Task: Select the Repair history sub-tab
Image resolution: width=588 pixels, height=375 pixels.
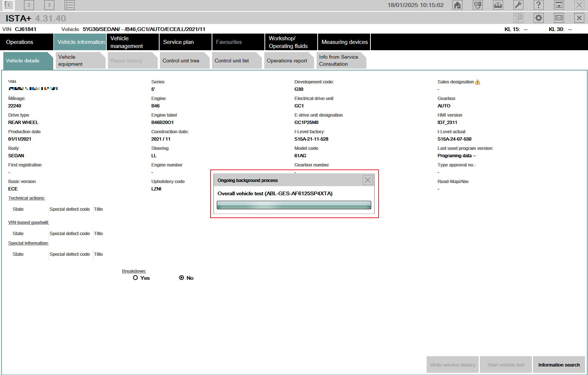Action: 133,61
